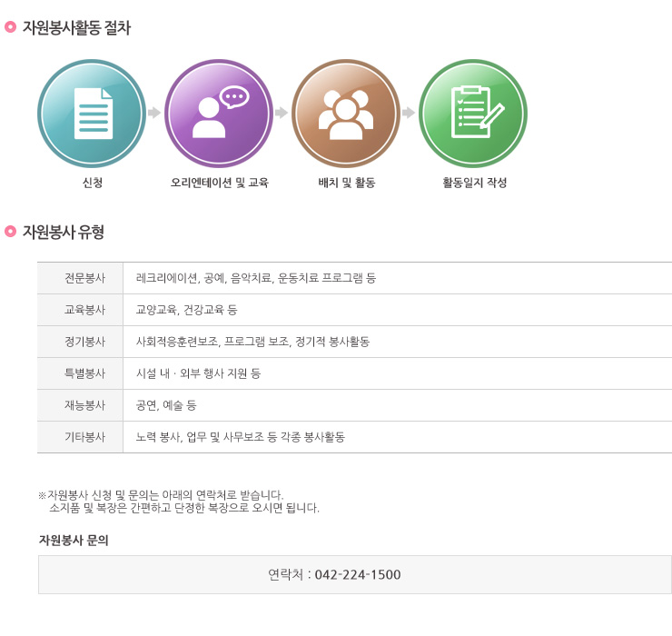Click the 공연, 예술 등 cell

tap(397, 405)
